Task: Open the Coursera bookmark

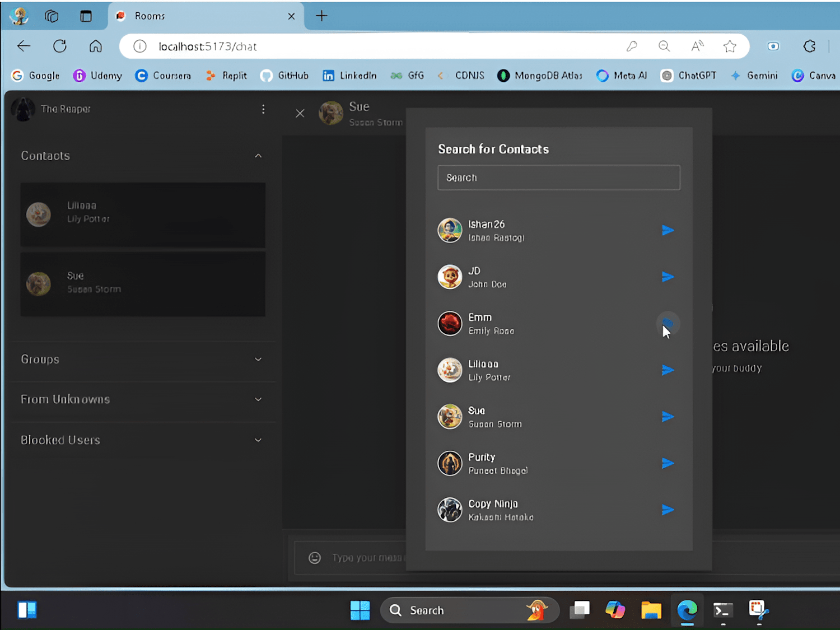Action: coord(163,76)
